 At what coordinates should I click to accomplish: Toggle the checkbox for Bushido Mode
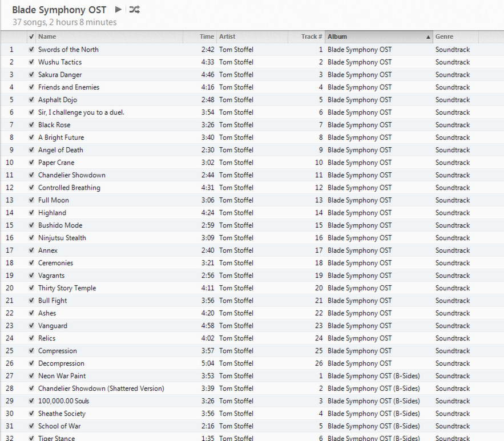click(31, 225)
